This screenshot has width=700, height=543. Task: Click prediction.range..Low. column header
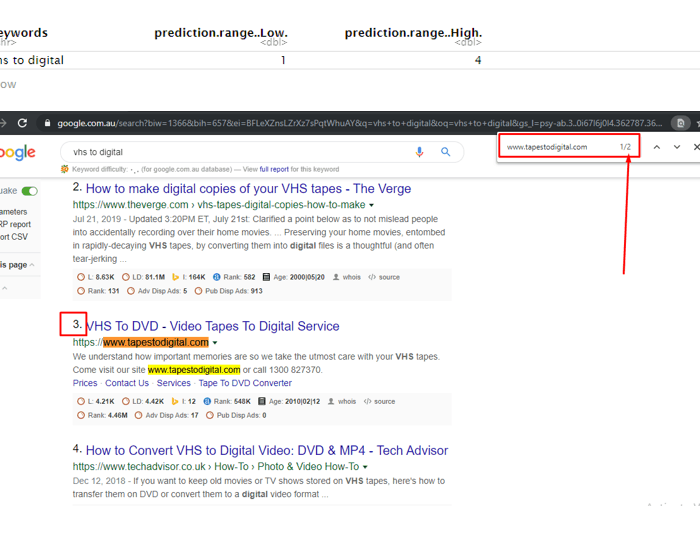[221, 33]
